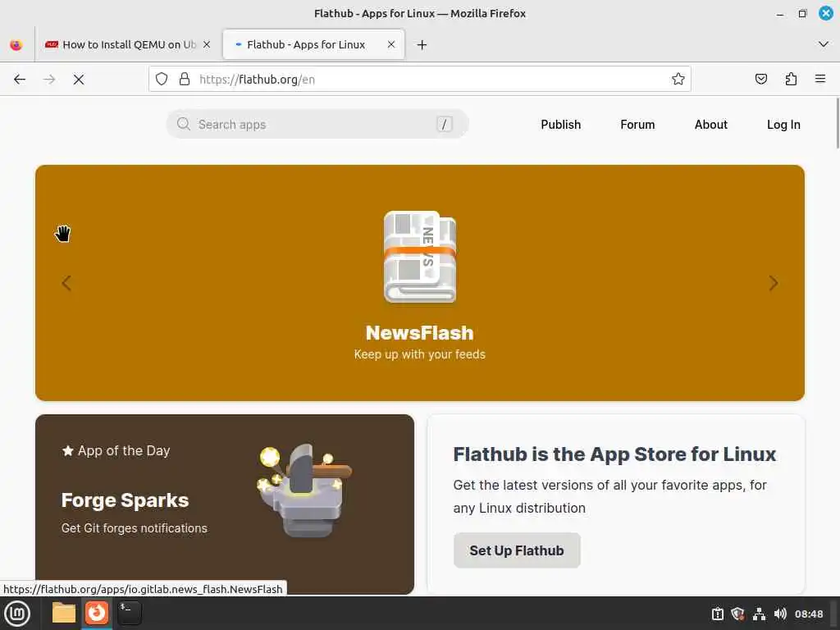This screenshot has width=840, height=630.
Task: Click the page vertical scrollbar
Action: [836, 123]
